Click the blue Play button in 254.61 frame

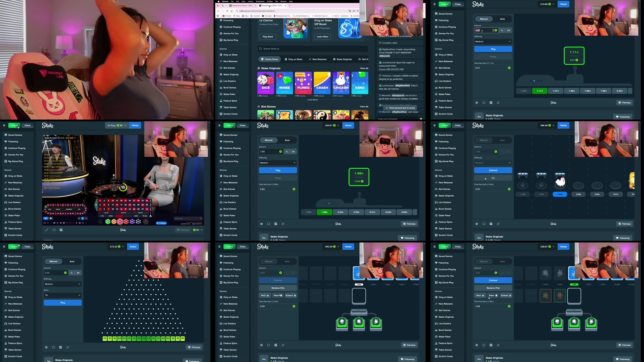coord(278,170)
